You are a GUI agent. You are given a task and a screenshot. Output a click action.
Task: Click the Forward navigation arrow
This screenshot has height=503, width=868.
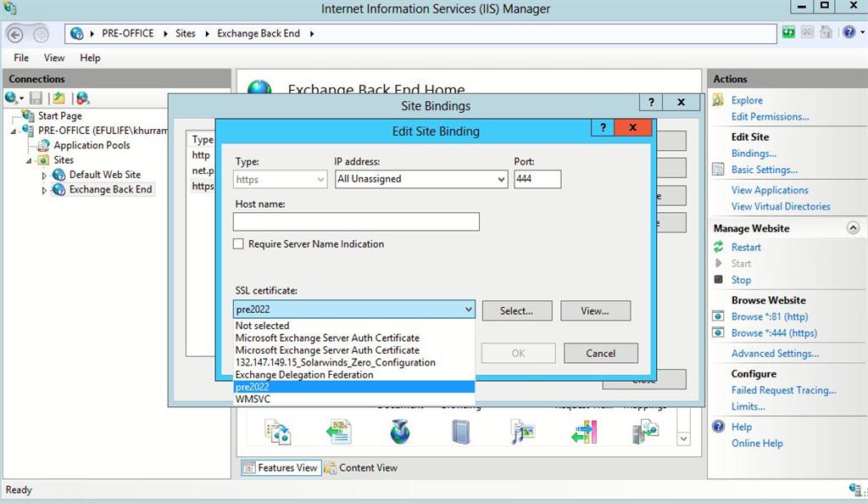click(x=39, y=34)
